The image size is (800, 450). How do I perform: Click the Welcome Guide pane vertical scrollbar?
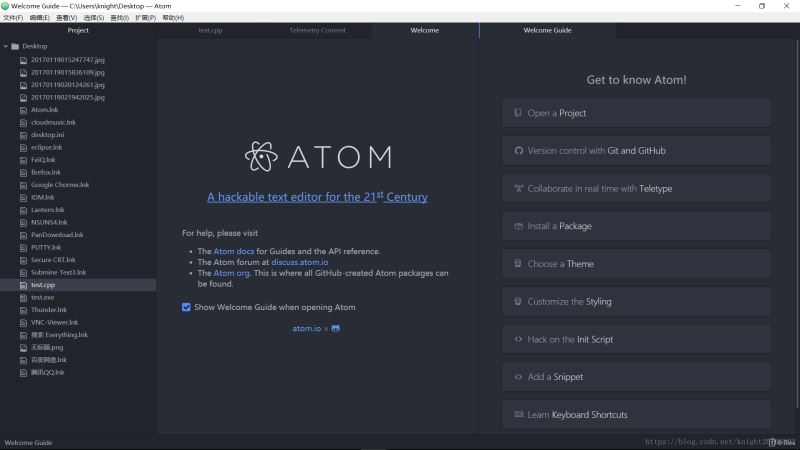pyautogui.click(x=797, y=224)
